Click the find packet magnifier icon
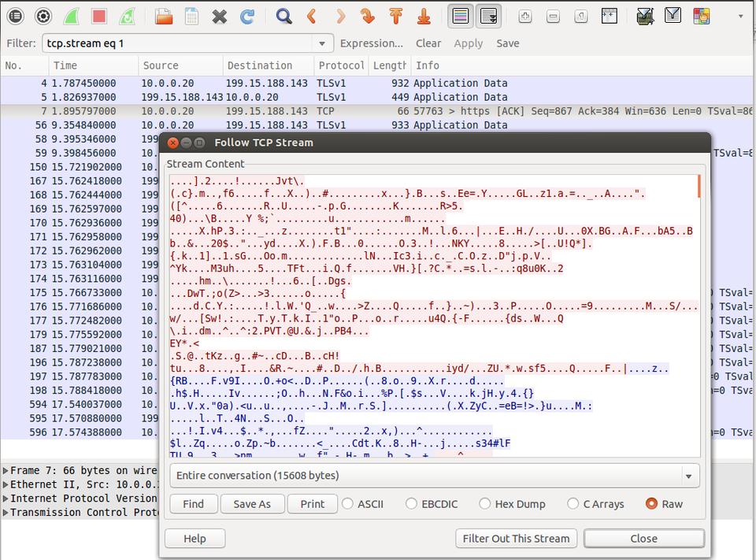756x560 pixels. [x=283, y=16]
